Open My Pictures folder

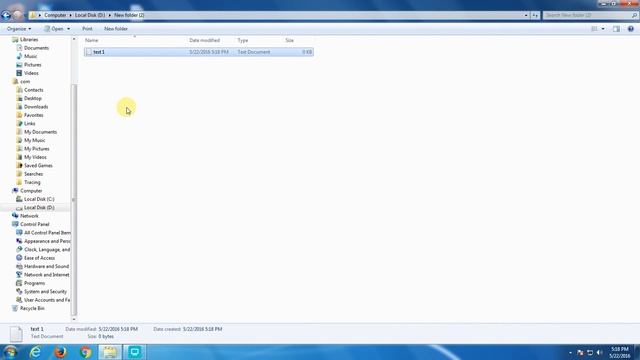[x=37, y=149]
